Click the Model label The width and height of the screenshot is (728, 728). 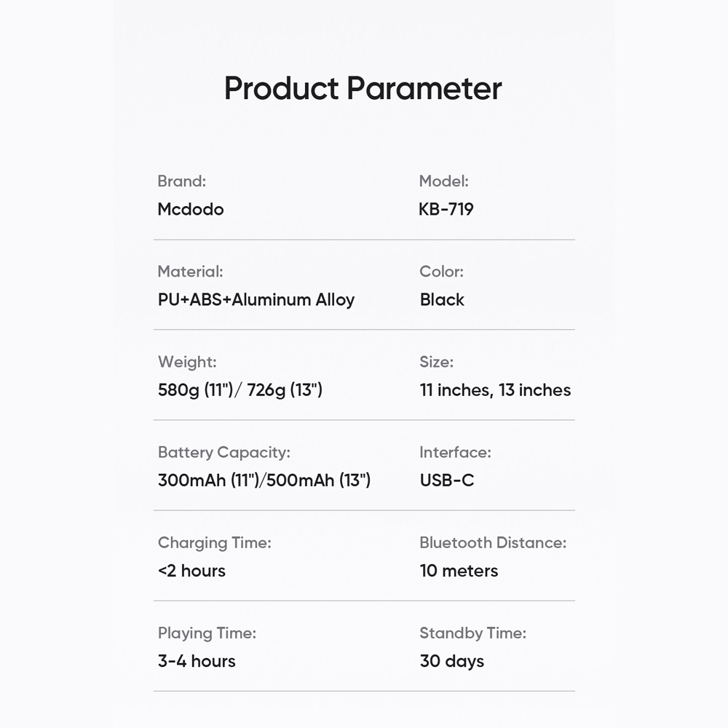click(x=444, y=181)
